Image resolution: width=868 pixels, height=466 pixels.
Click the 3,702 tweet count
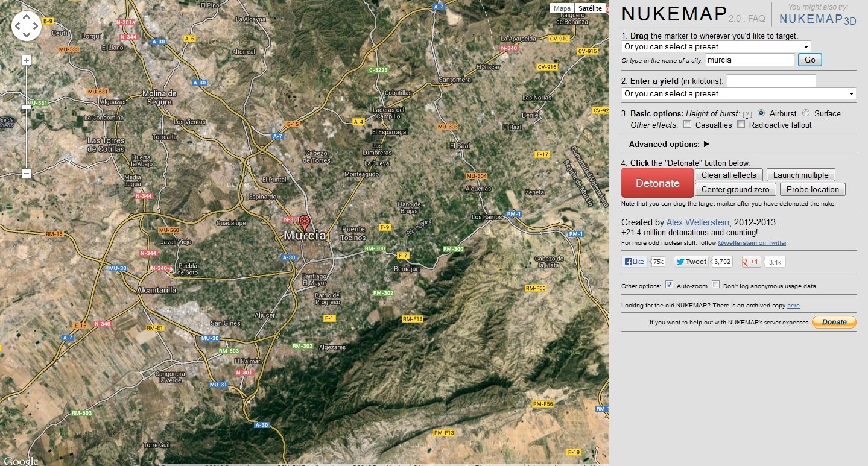pyautogui.click(x=722, y=262)
